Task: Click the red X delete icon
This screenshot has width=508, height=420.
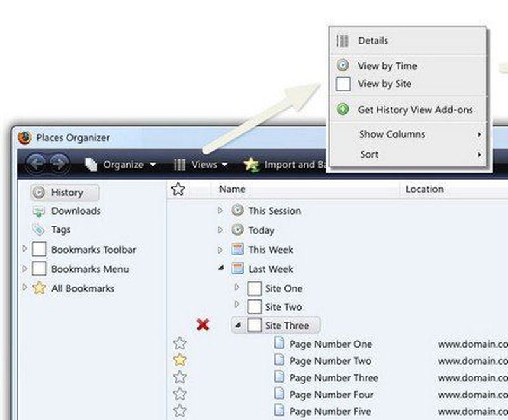Action: point(203,325)
